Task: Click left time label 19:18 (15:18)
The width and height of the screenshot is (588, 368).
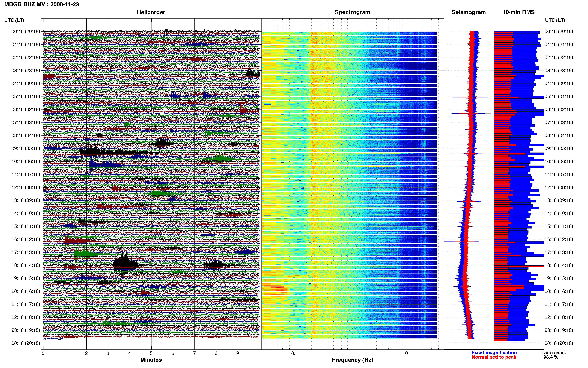Action: (26, 278)
